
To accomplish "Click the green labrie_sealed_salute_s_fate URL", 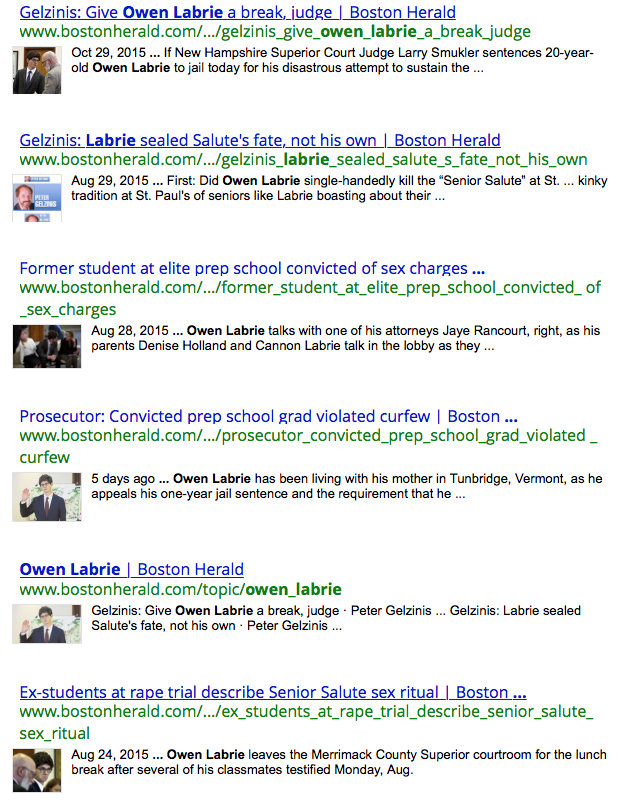I will (303, 160).
